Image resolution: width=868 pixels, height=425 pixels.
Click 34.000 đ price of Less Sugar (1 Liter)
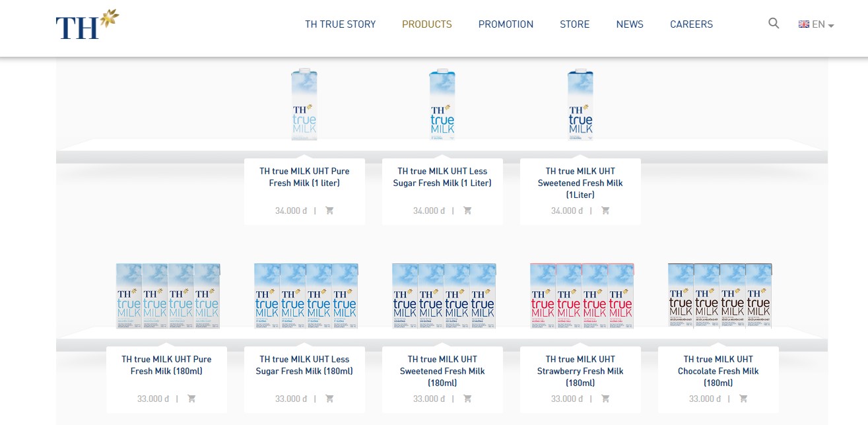tap(429, 211)
